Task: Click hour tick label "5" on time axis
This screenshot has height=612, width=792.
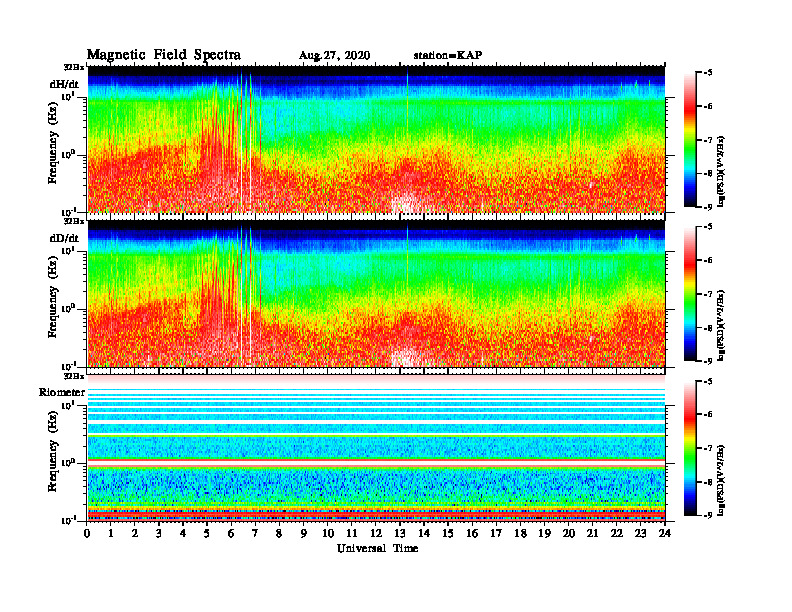Action: point(207,533)
